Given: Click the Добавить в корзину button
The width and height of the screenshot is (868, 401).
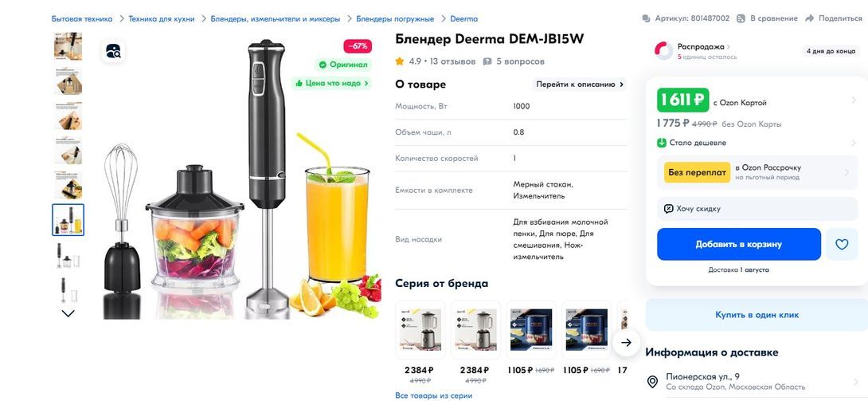Looking at the screenshot, I should point(738,244).
